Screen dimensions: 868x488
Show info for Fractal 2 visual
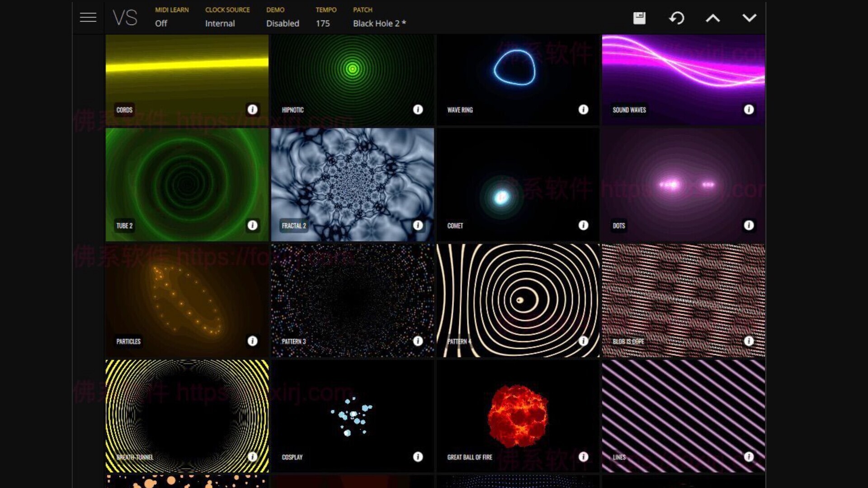click(418, 225)
